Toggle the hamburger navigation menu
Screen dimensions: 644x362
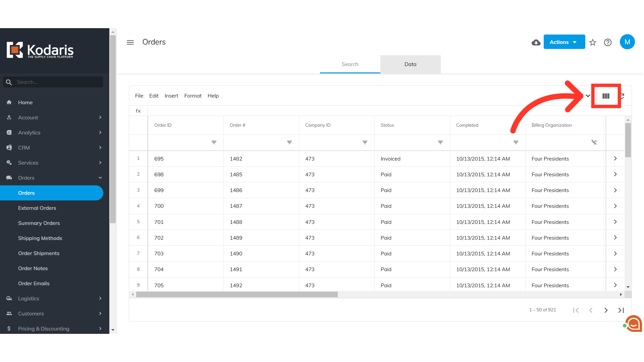coord(130,42)
